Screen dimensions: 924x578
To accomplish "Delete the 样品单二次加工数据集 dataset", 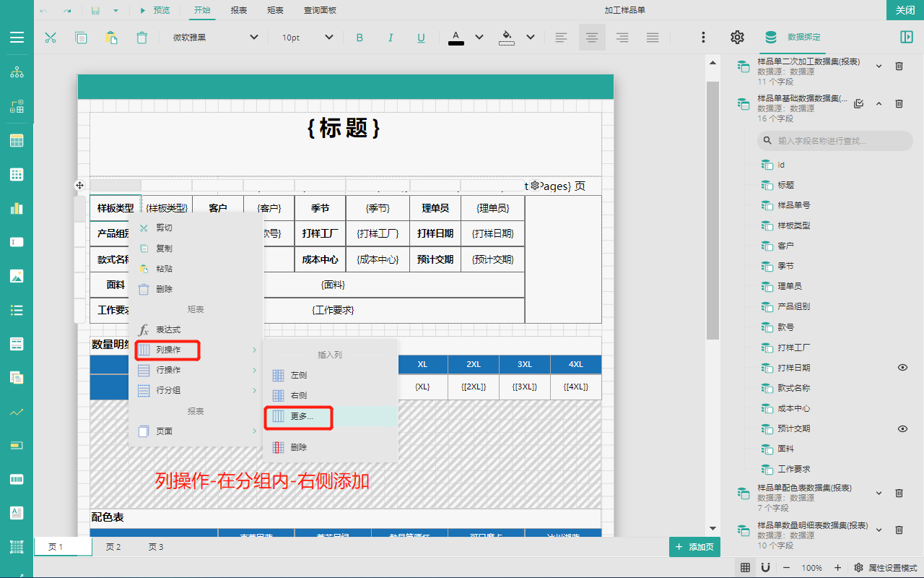I will pos(899,66).
